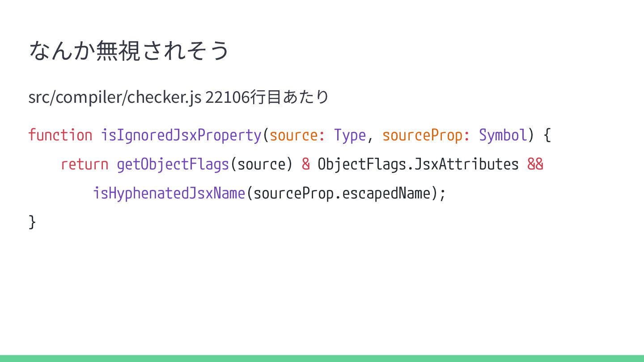Image resolution: width=644 pixels, height=362 pixels.
Task: Click the purple Type annotation
Action: (350, 135)
